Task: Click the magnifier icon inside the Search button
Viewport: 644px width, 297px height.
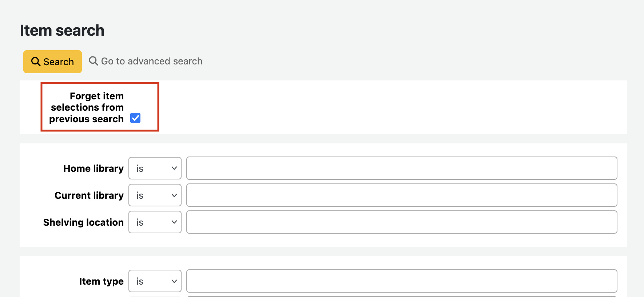Action: 36,62
